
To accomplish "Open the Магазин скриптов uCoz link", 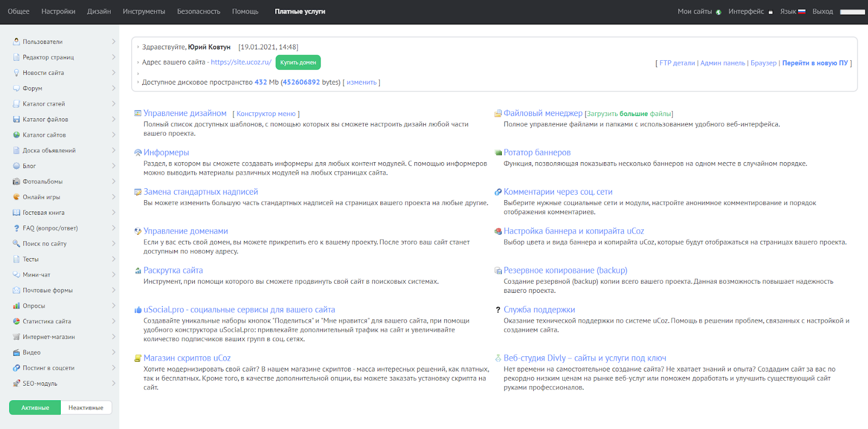I will [187, 358].
